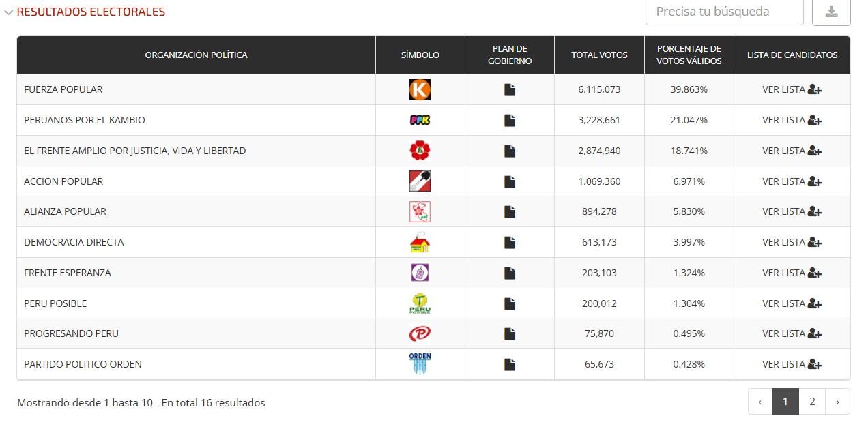
Task: Switch to results page 2
Action: tap(812, 402)
